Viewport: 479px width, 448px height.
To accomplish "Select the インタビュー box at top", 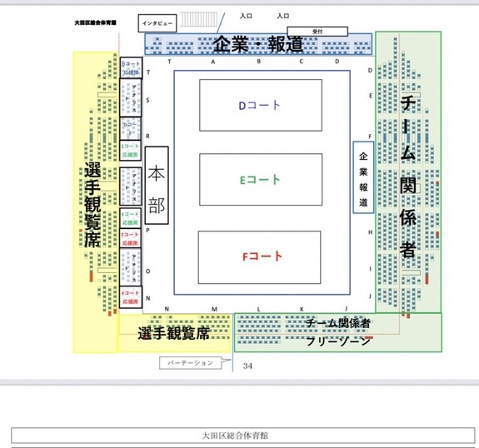I will coord(157,23).
